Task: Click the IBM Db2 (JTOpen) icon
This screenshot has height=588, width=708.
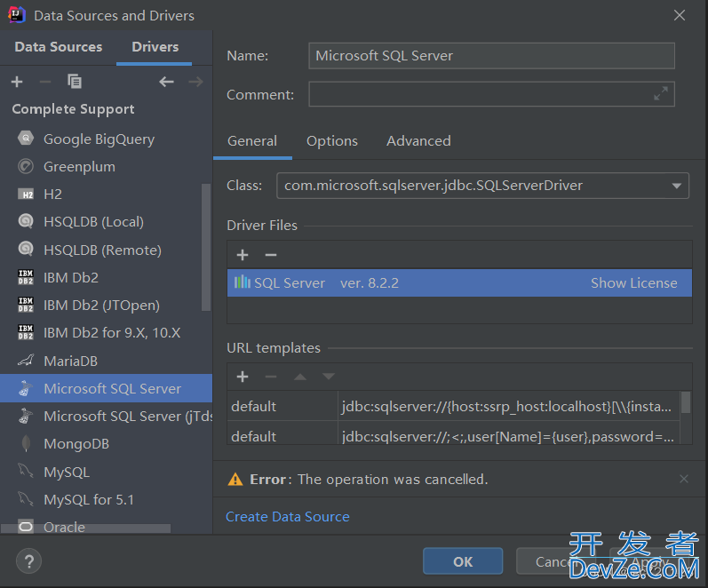Action: tap(26, 305)
